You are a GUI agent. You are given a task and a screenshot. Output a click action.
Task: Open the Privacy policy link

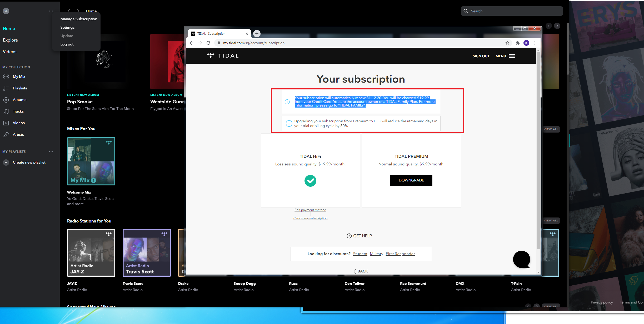click(x=602, y=302)
